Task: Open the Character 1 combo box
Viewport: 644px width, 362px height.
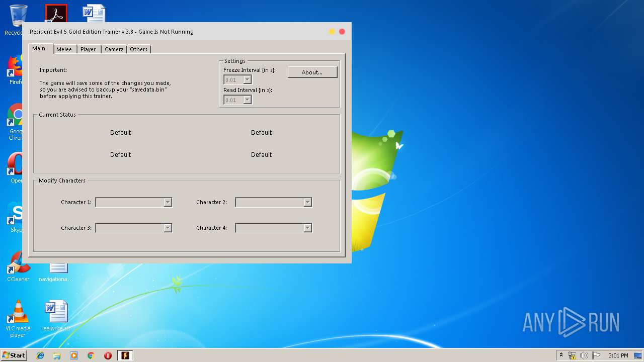Action: click(x=134, y=202)
